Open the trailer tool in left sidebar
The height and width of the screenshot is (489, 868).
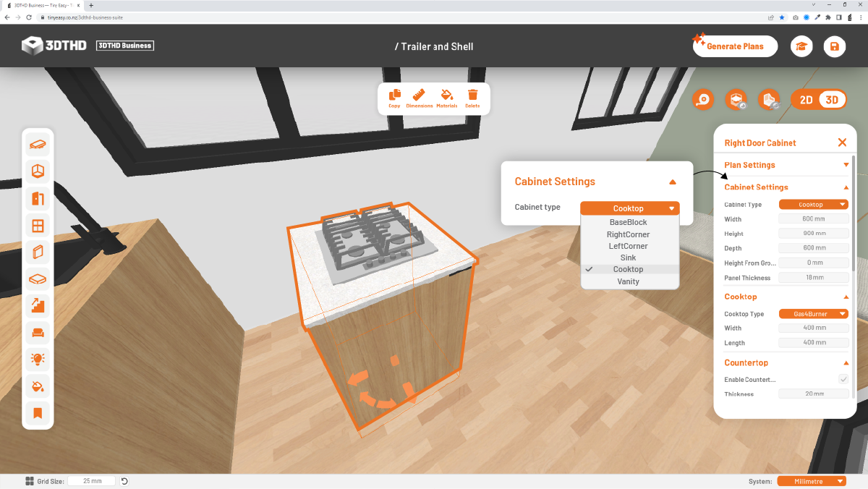click(38, 145)
